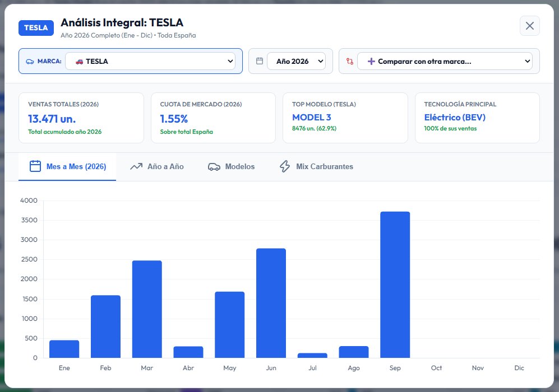
Task: Click the September (Sep) bar in chart
Action: pos(395,285)
